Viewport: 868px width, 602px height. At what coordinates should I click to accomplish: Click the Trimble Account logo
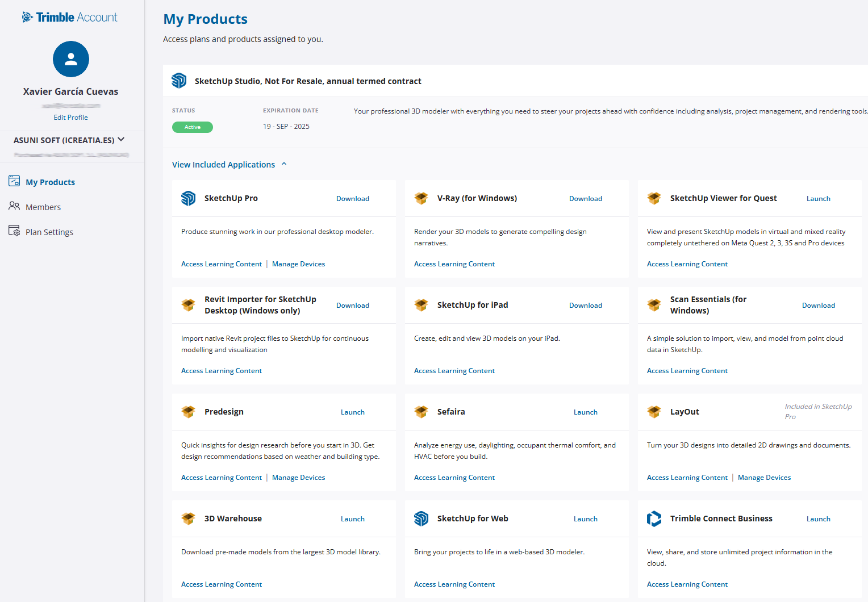tap(70, 17)
